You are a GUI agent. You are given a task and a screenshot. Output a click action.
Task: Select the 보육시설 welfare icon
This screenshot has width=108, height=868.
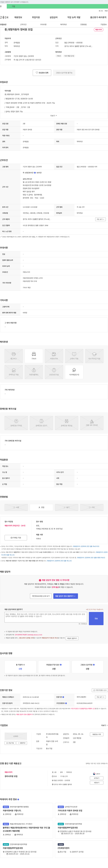pos(54,372)
